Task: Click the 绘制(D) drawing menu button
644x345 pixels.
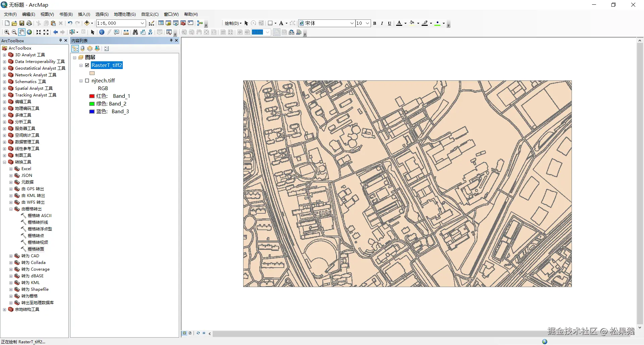Action: pyautogui.click(x=233, y=23)
